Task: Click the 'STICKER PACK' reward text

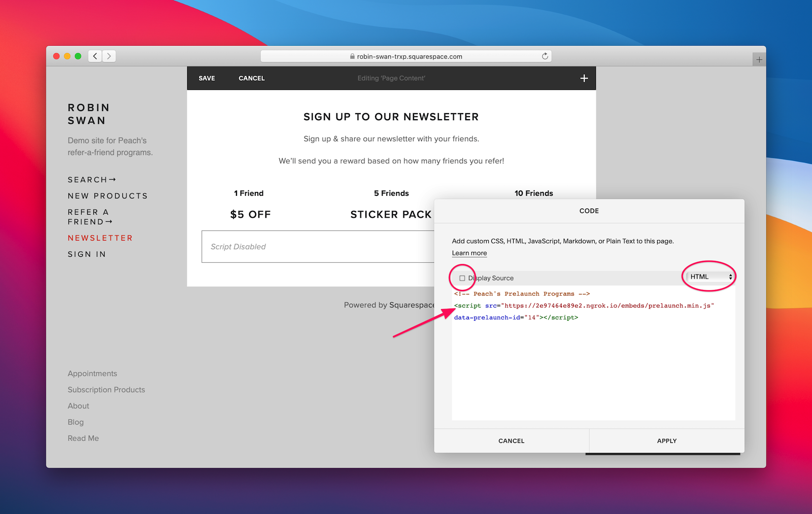Action: [391, 215]
